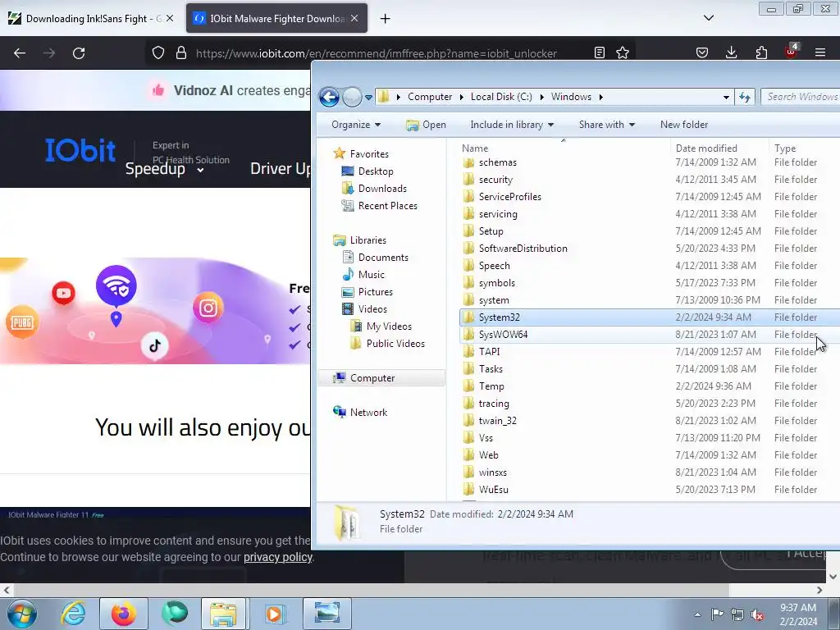
Task: Open Music library
Action: (371, 274)
